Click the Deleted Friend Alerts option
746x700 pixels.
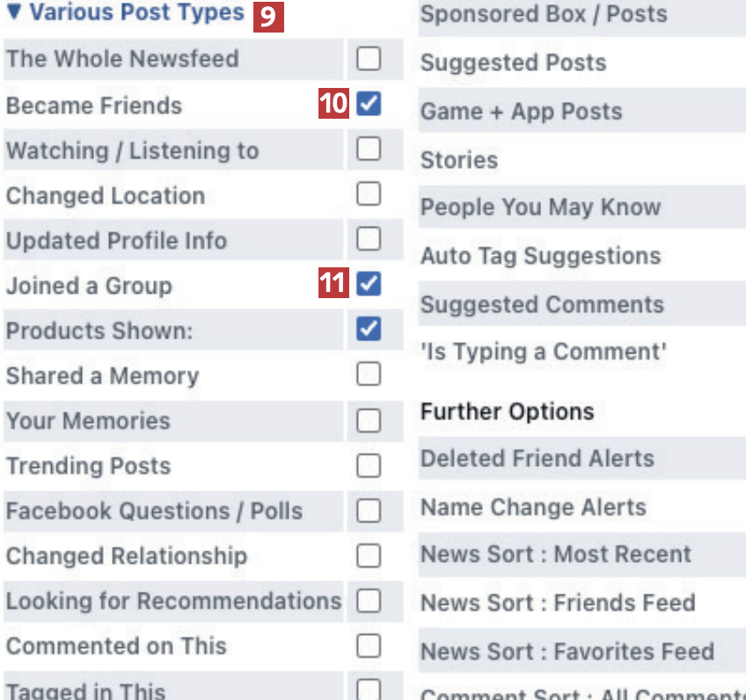pos(537,458)
